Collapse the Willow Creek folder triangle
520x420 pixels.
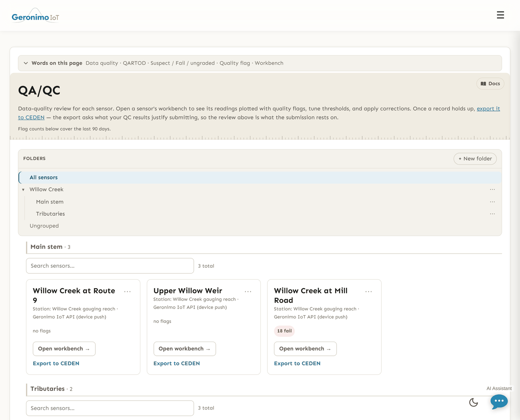(x=23, y=190)
